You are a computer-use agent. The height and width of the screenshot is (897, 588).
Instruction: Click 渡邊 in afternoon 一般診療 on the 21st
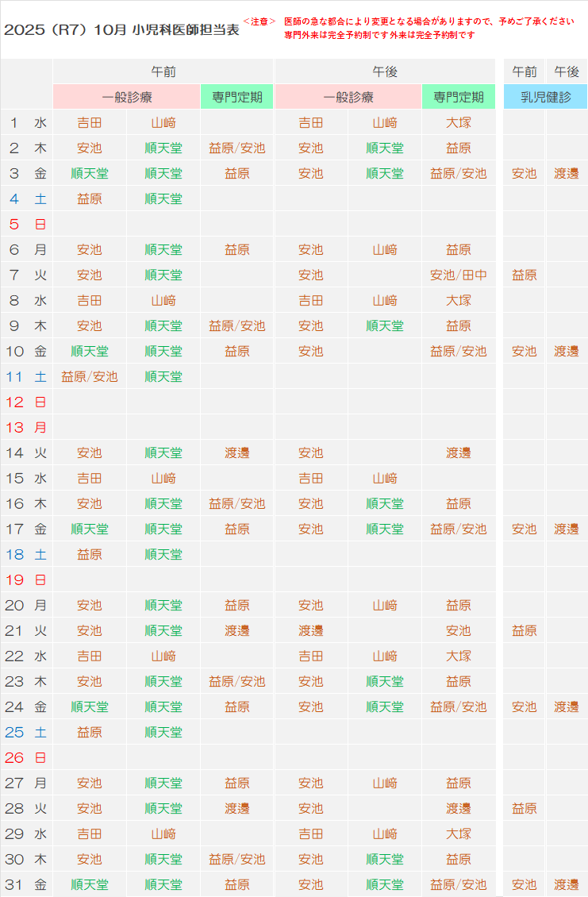click(x=310, y=631)
